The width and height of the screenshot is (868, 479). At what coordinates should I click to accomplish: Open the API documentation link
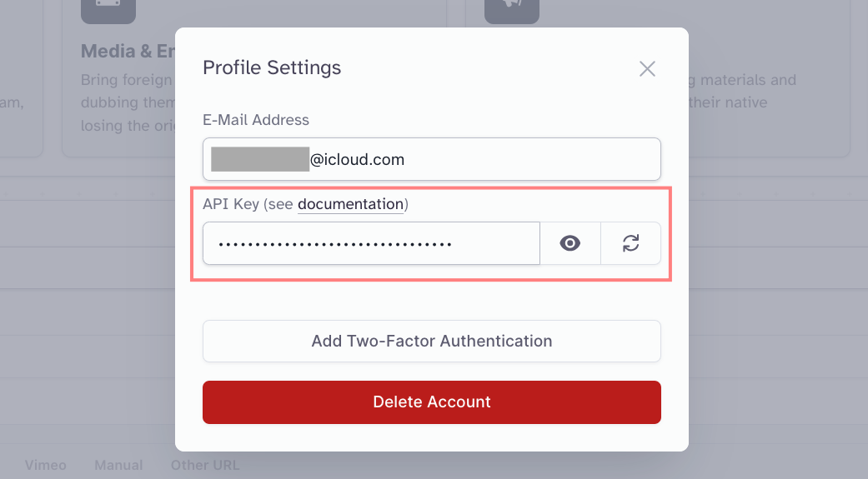(x=350, y=204)
